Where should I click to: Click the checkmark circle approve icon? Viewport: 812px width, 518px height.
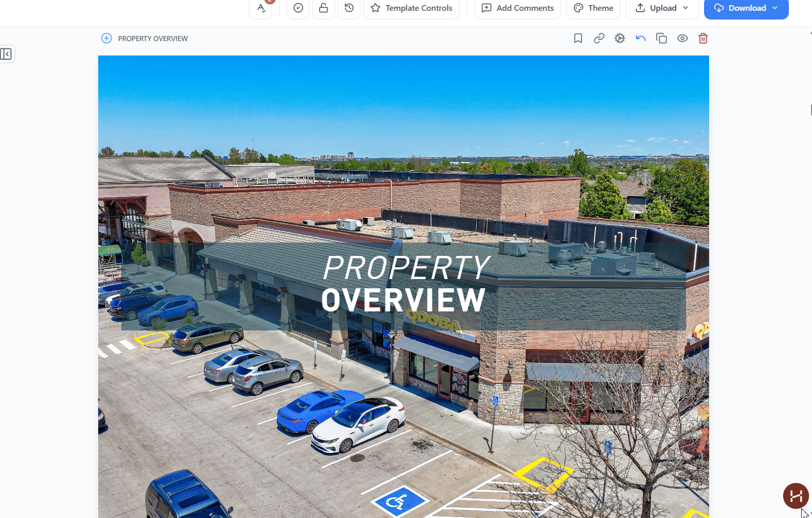point(298,8)
